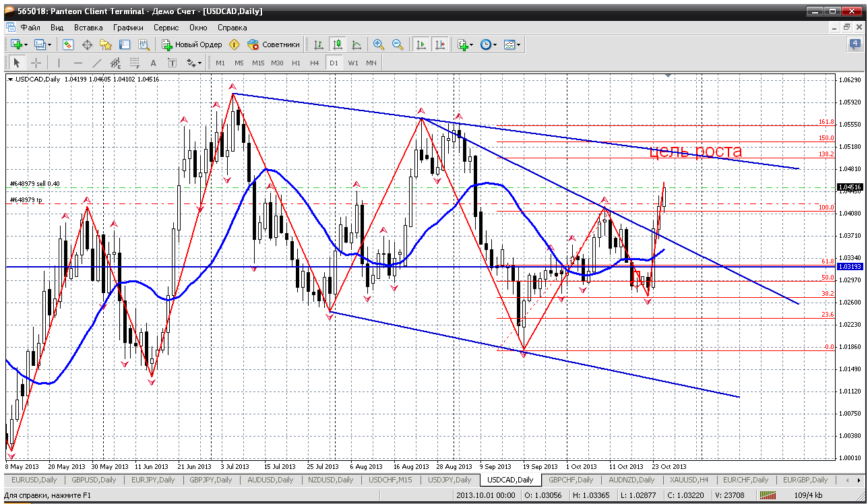This screenshot has height=504, width=868.
Task: Open the Data Window crosshair-target icon
Action: point(87,44)
